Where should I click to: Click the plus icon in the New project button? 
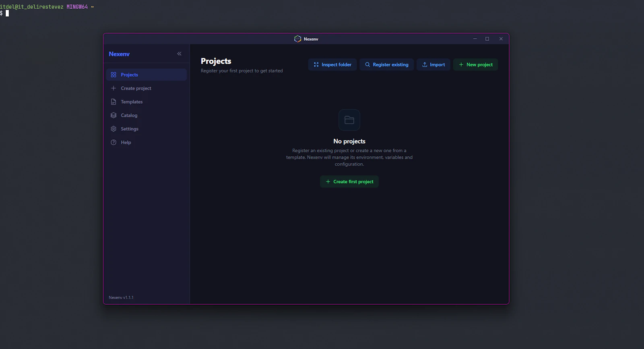click(461, 64)
